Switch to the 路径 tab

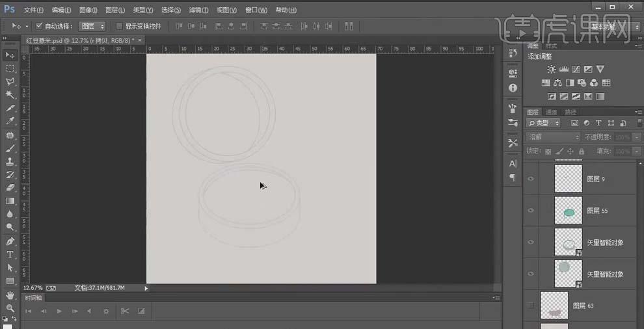point(570,112)
